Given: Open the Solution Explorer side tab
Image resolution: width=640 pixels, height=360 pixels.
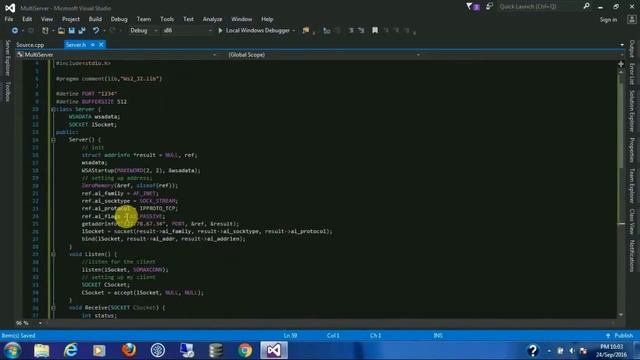Looking at the screenshot, I should tap(632, 111).
